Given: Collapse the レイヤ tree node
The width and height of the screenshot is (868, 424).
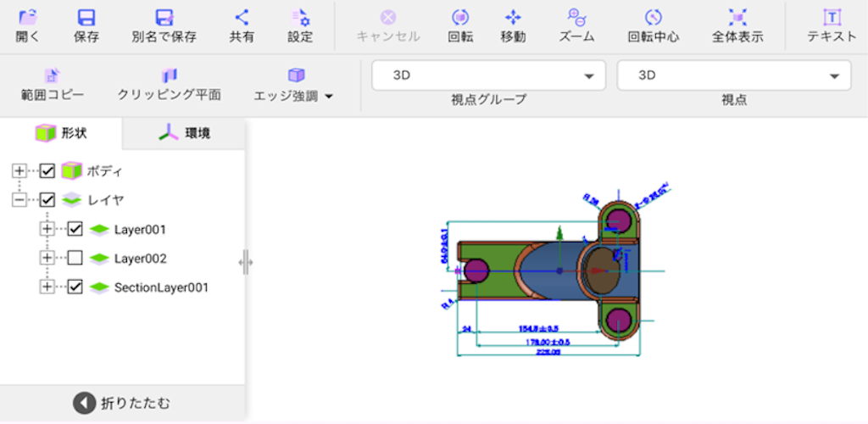Looking at the screenshot, I should 19,199.
